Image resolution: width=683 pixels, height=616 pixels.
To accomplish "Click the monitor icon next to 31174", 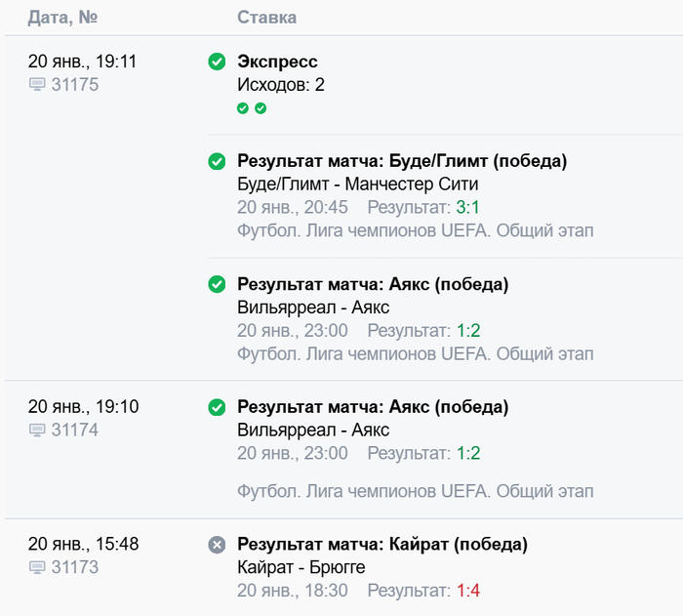I will pyautogui.click(x=37, y=431).
